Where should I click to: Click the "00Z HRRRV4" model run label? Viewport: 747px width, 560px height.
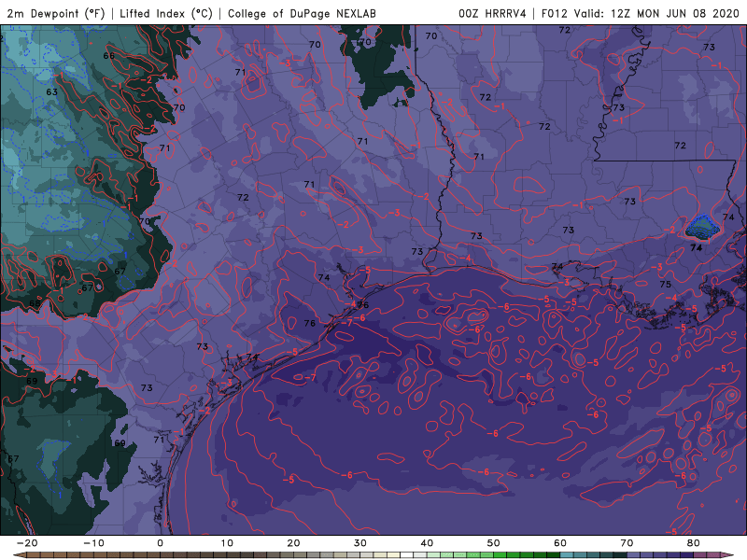[x=492, y=13]
